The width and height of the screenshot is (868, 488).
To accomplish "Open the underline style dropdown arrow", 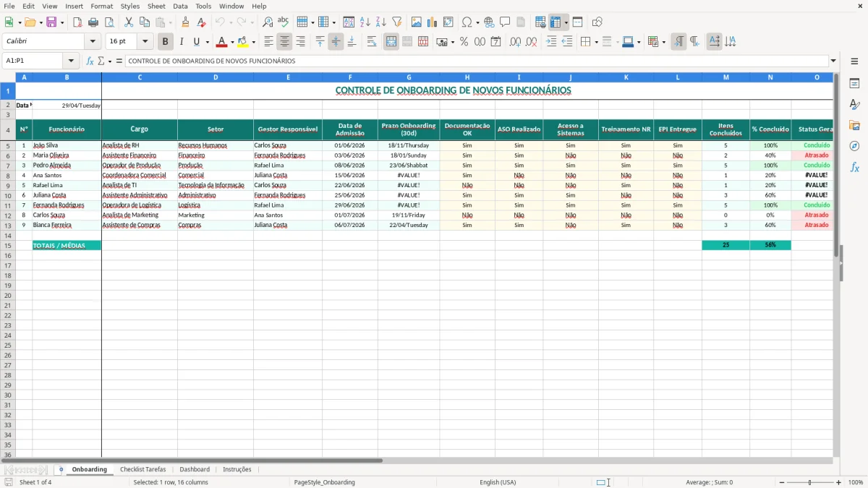I will [207, 42].
